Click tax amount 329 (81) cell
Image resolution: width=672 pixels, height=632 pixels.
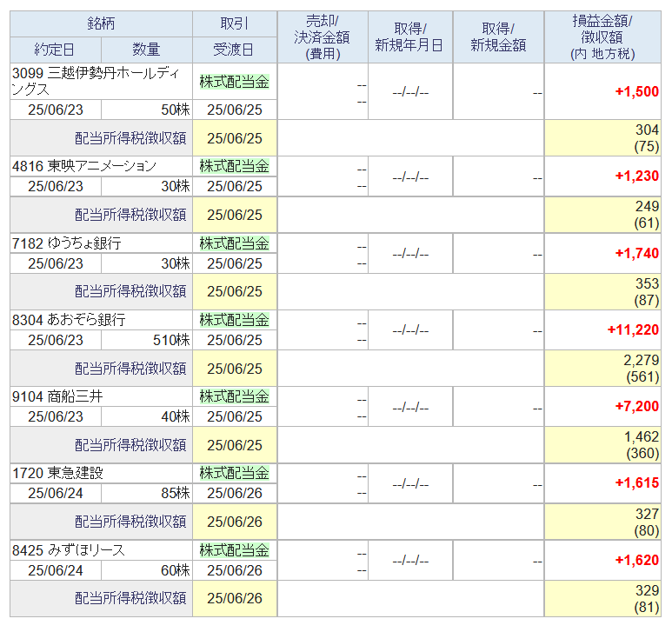[x=602, y=599]
